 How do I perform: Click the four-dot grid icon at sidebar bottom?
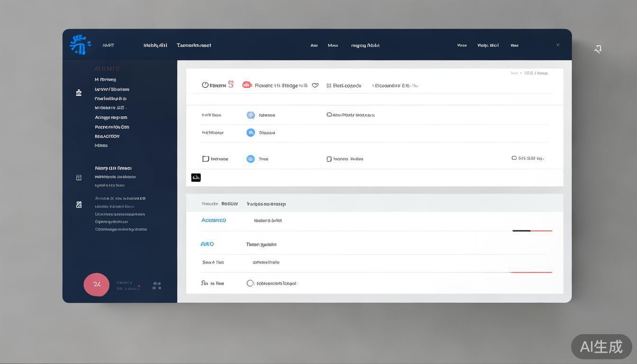[157, 286]
